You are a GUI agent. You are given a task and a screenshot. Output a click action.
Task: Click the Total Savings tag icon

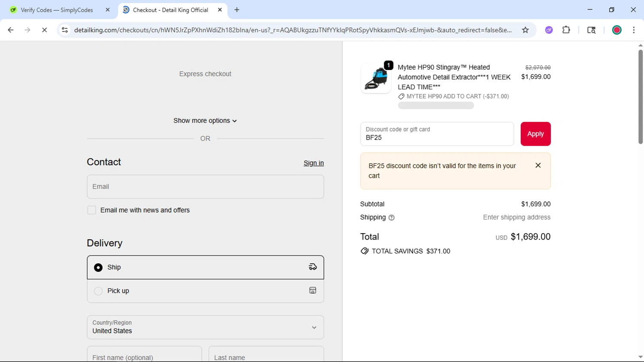365,251
